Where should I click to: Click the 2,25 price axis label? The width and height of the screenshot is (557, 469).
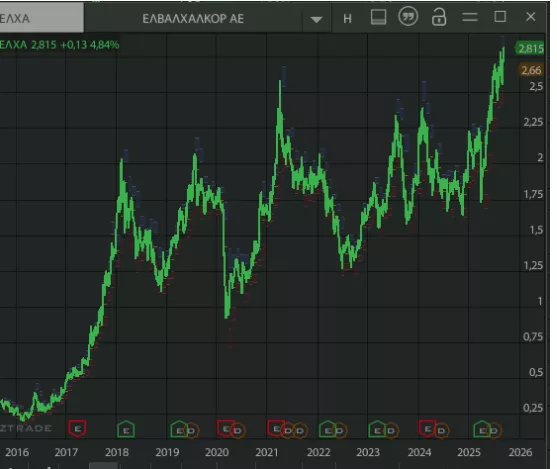533,122
